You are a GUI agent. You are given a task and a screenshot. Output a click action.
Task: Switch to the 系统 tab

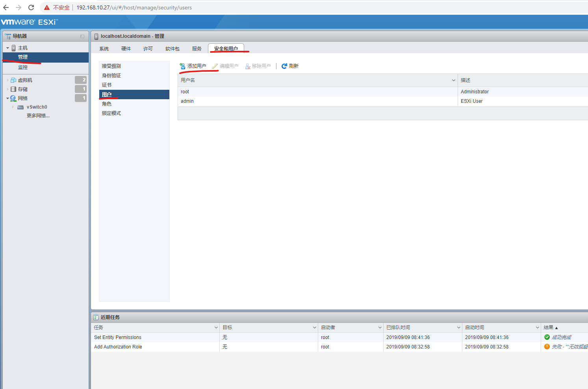104,49
